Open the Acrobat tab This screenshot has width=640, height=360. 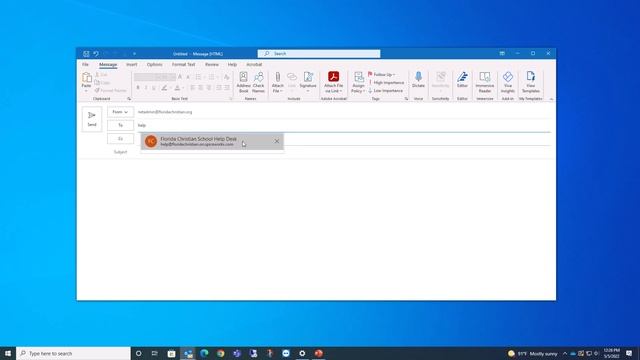(254, 64)
